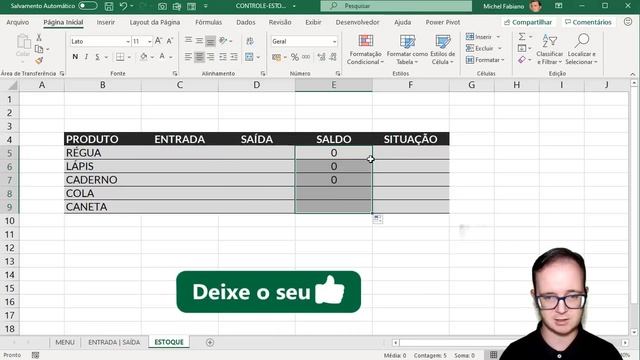This screenshot has width=640, height=360.
Task: Click the text orientation icon
Action: tap(223, 40)
